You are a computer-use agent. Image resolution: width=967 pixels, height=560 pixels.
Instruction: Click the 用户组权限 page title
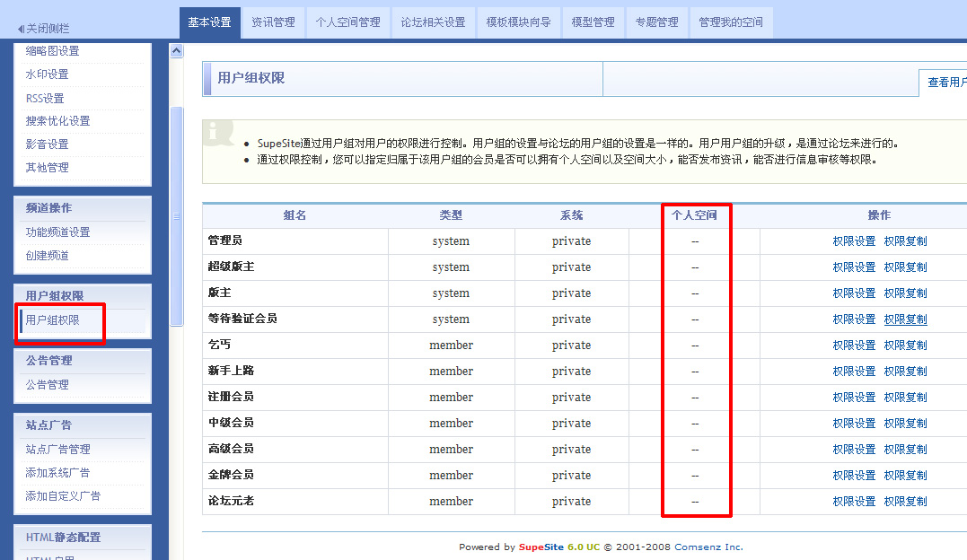(x=251, y=78)
